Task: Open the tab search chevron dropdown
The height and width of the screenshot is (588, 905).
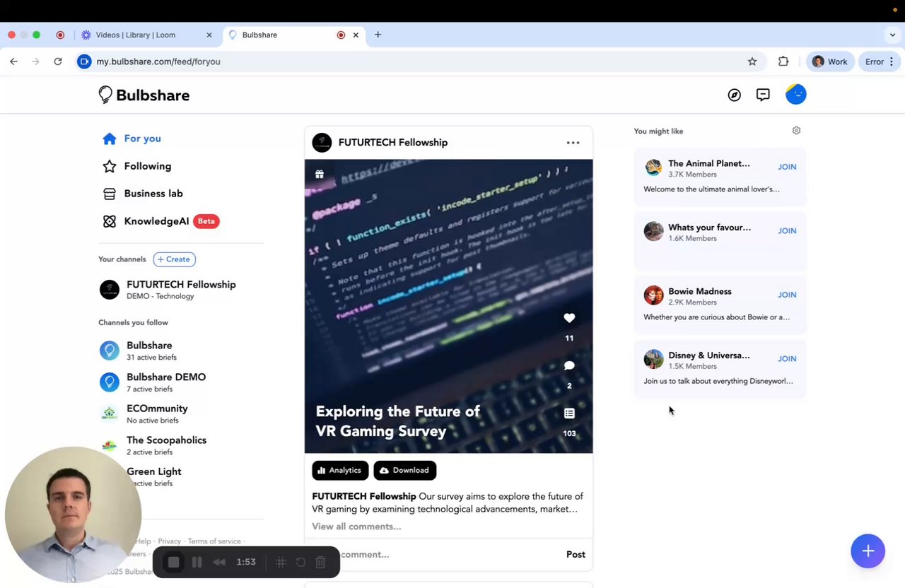Action: pyautogui.click(x=892, y=35)
